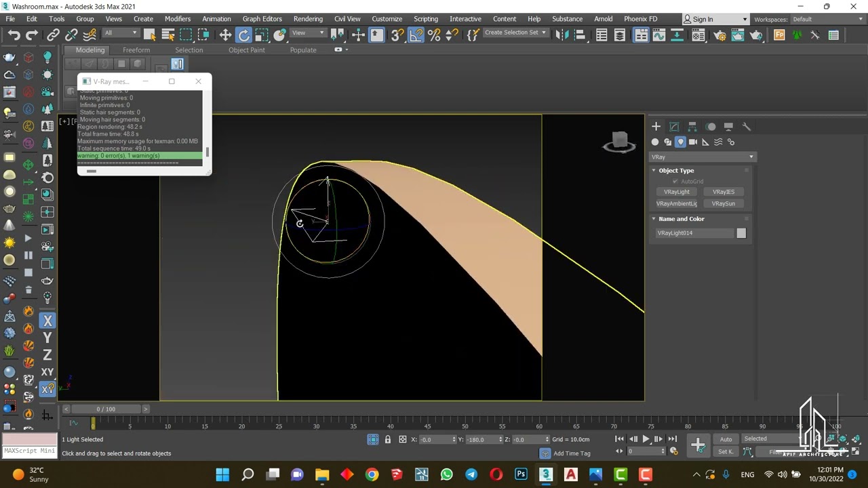The image size is (868, 488).
Task: Open the Layer Explorer
Action: point(620,35)
